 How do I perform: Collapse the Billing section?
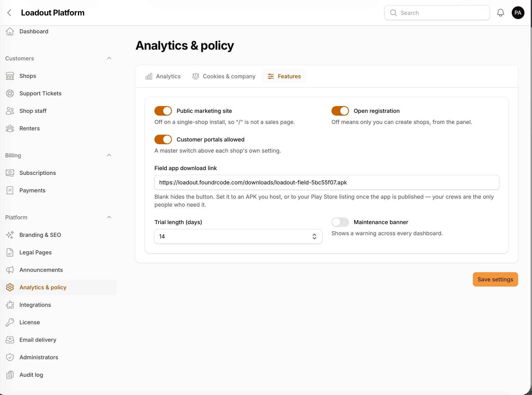(109, 155)
